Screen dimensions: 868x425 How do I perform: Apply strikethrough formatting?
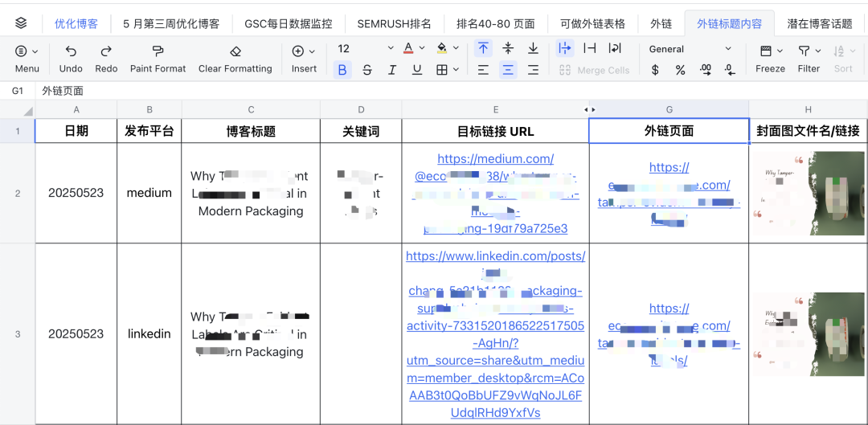tap(367, 70)
